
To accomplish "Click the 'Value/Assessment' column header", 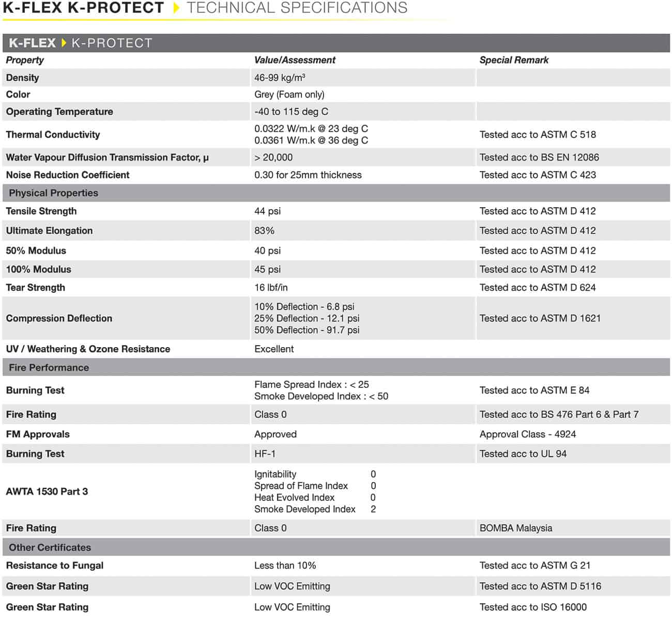I will (x=295, y=60).
